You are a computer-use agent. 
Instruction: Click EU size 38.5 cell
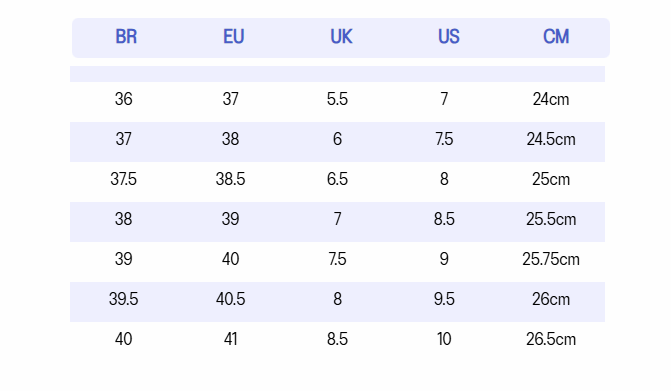[230, 179]
